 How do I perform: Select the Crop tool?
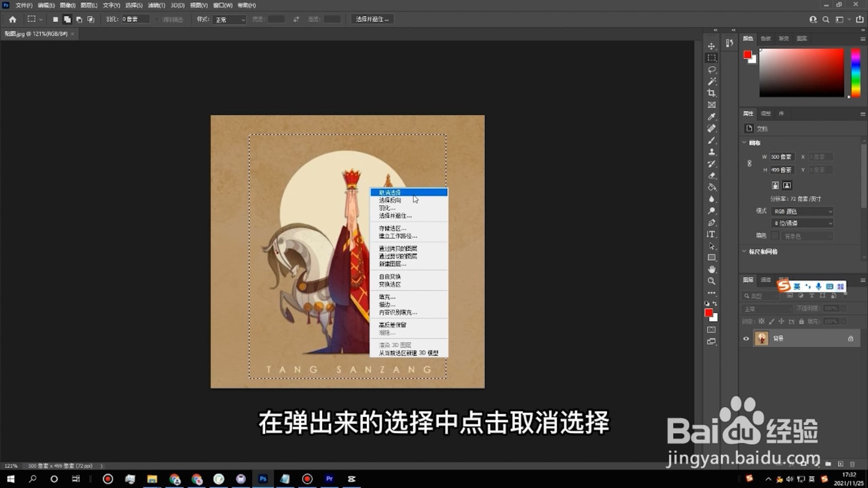[712, 93]
